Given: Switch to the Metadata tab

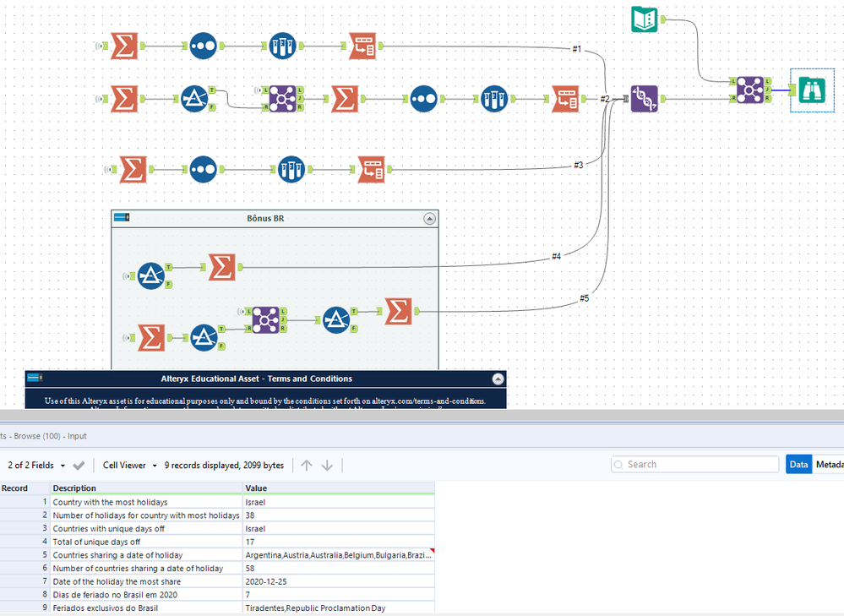Looking at the screenshot, I should pyautogui.click(x=829, y=464).
